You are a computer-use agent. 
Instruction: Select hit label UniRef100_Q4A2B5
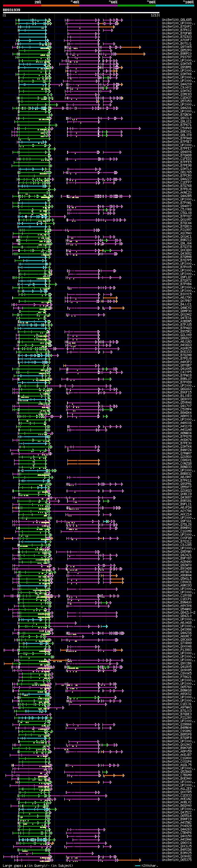177,196
